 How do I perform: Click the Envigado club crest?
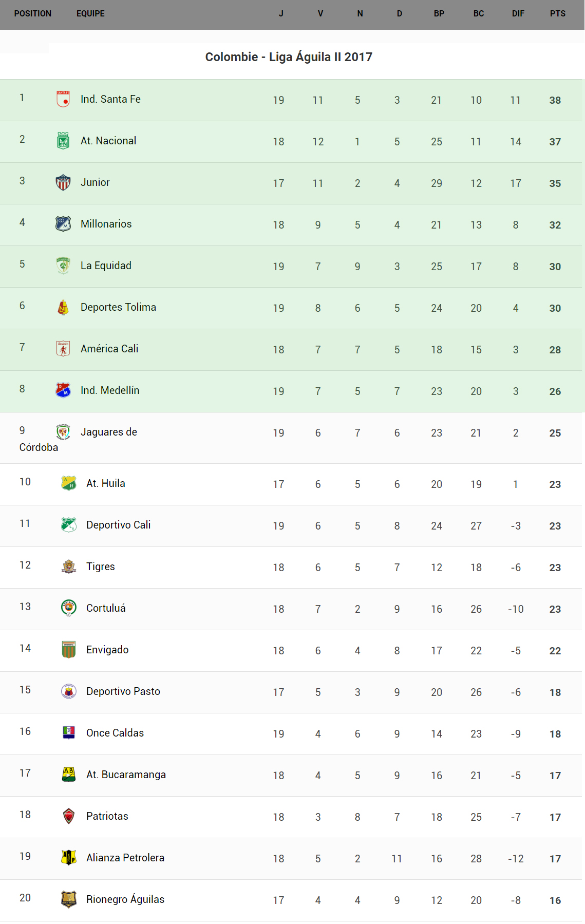69,650
